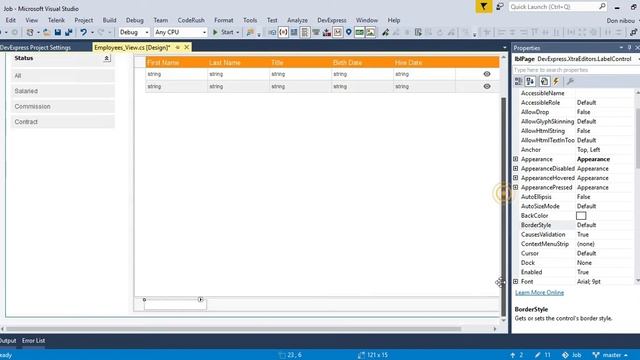This screenshot has height=360, width=640.
Task: Click the pending changes pencil status icon
Action: (538, 355)
